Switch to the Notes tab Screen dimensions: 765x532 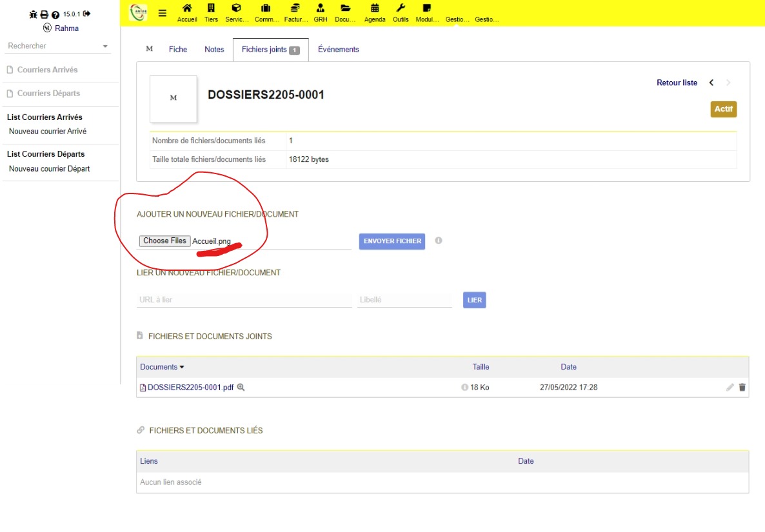point(214,49)
